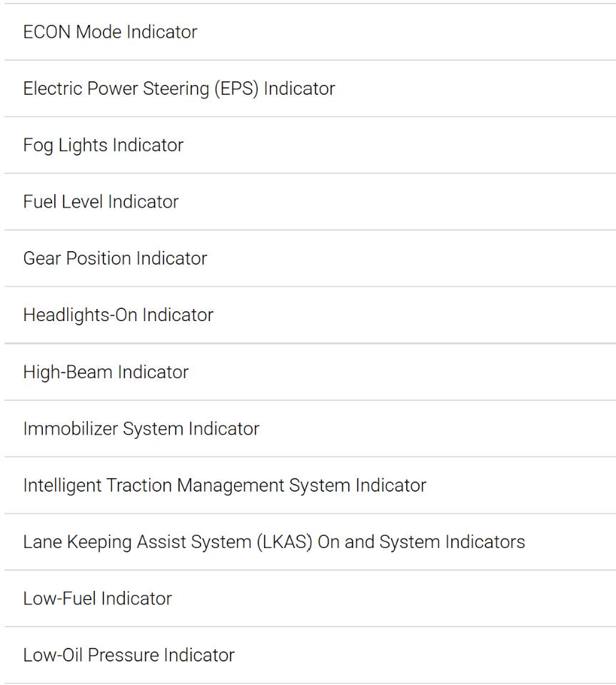
Task: Go to the High-Beam topic
Action: pos(310,372)
